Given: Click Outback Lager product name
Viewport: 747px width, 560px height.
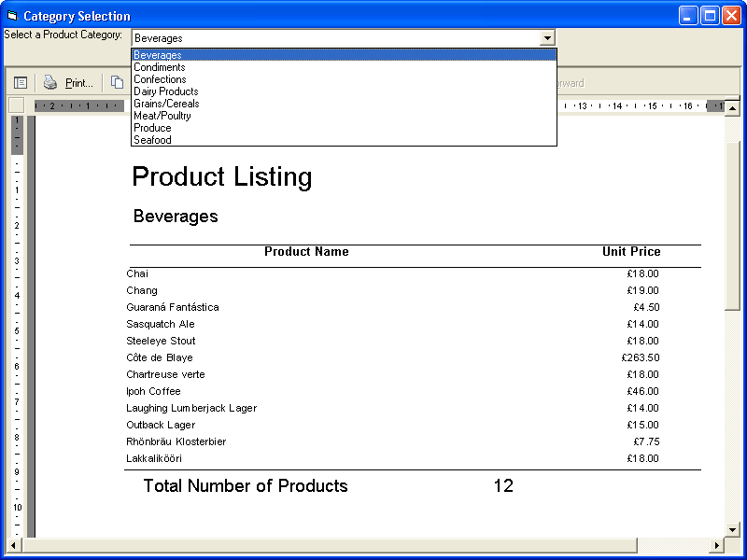Looking at the screenshot, I should point(161,425).
